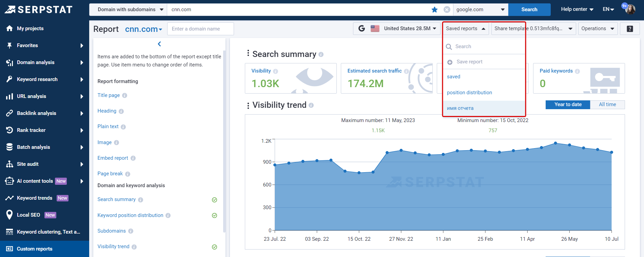Click the blue favorite star icon
Viewport: 644px width, 257px height.
(434, 9)
